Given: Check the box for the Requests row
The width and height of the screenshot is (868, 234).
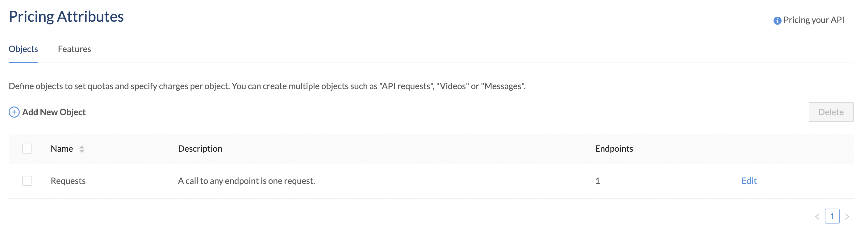Looking at the screenshot, I should (x=27, y=181).
